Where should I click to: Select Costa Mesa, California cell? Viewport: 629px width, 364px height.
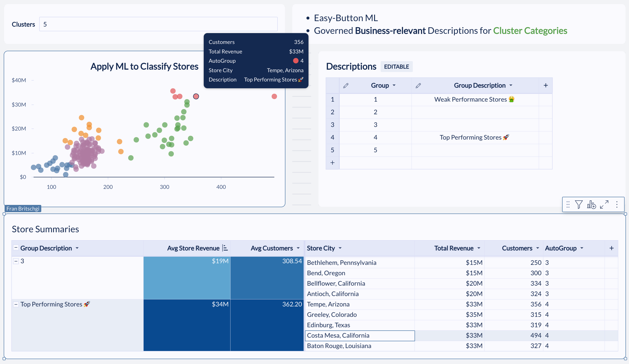[x=360, y=336]
